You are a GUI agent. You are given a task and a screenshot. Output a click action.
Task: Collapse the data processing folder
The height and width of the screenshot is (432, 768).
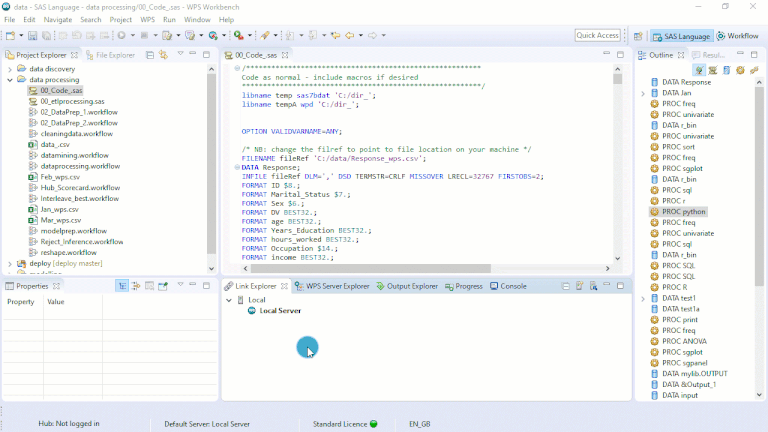tap(10, 80)
